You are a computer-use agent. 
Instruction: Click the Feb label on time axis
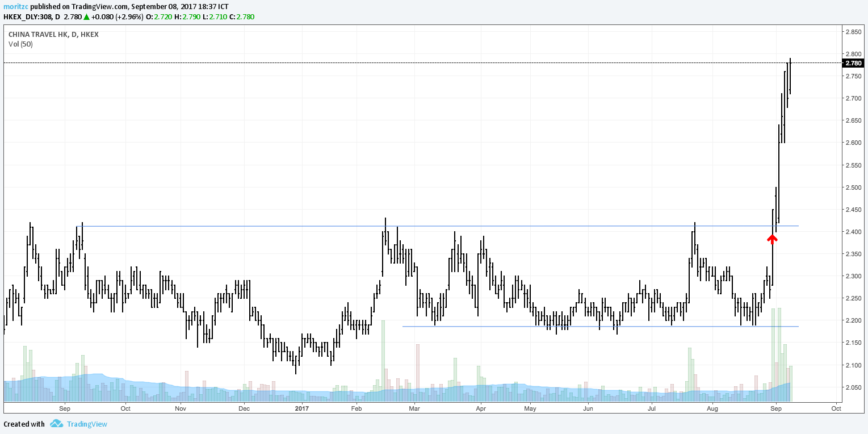(x=357, y=408)
